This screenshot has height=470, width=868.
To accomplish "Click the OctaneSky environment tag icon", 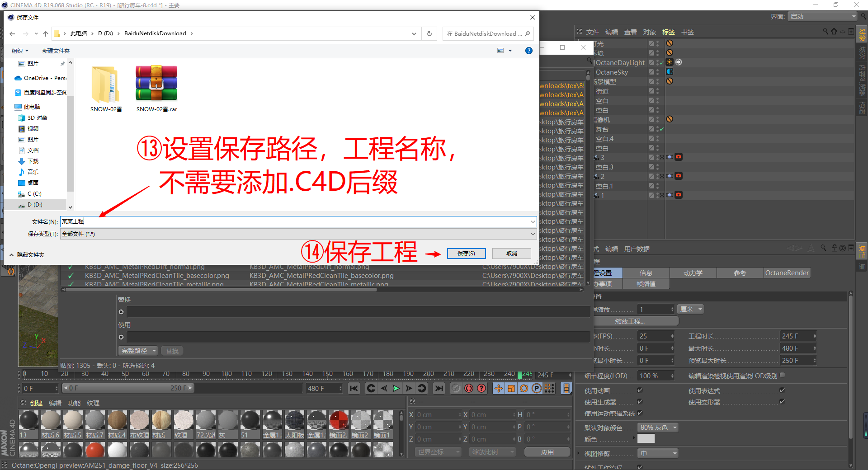I will point(670,72).
